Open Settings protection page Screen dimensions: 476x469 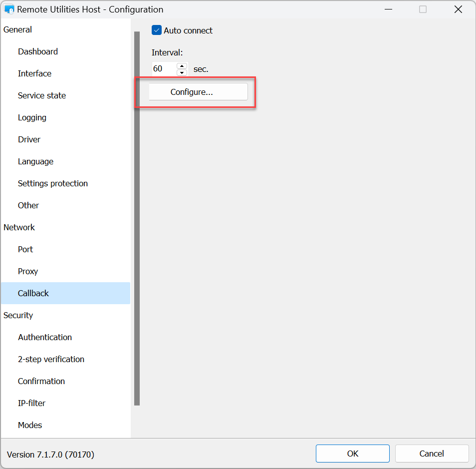tap(53, 183)
